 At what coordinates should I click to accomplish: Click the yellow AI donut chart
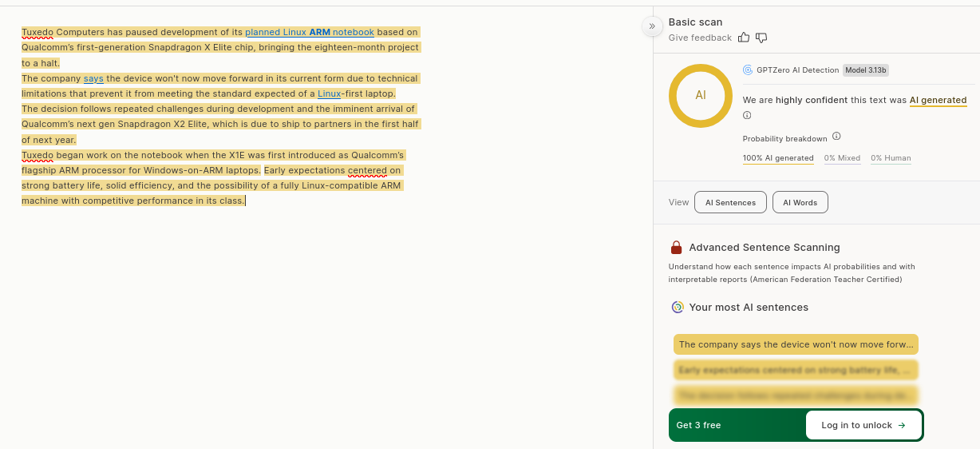click(x=700, y=95)
